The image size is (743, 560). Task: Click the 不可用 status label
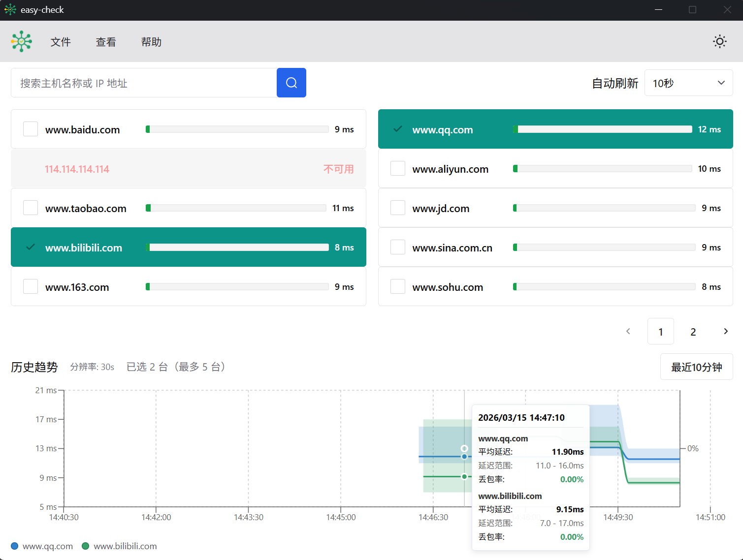tap(339, 169)
